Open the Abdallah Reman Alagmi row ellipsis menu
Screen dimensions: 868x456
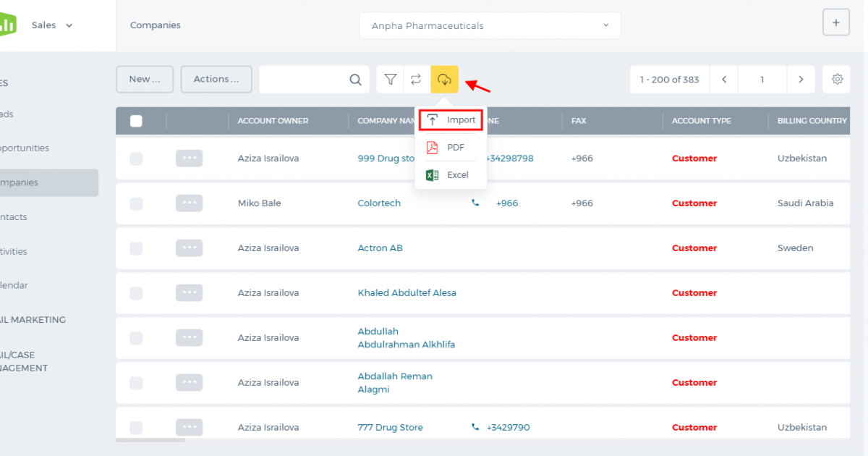pyautogui.click(x=189, y=383)
